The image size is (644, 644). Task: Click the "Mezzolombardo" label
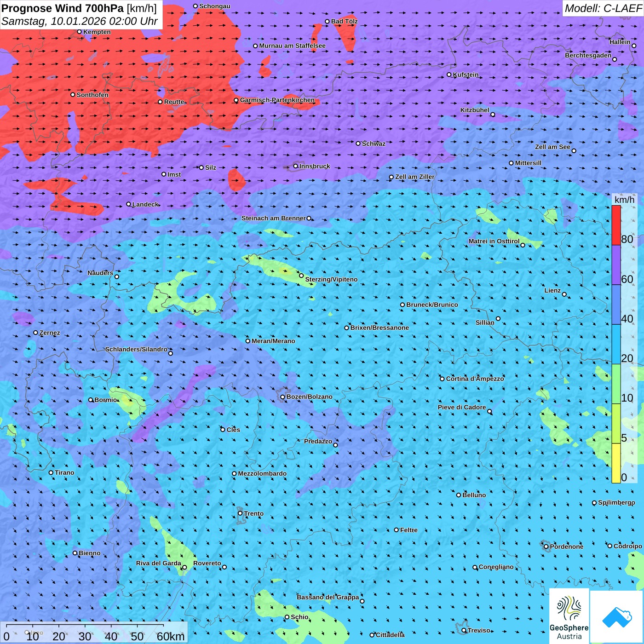point(262,473)
